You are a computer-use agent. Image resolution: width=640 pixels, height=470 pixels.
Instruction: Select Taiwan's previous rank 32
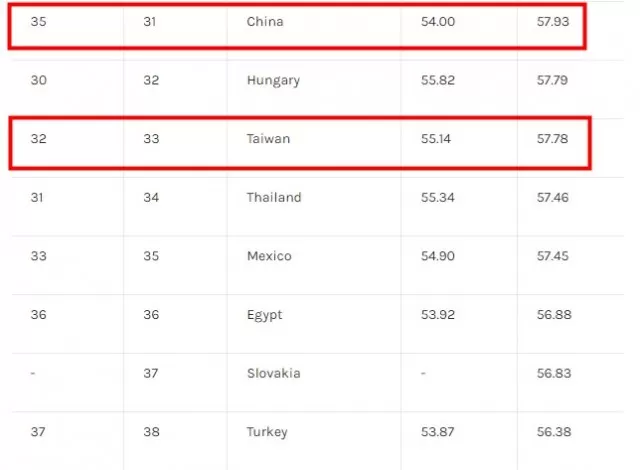tap(38, 139)
